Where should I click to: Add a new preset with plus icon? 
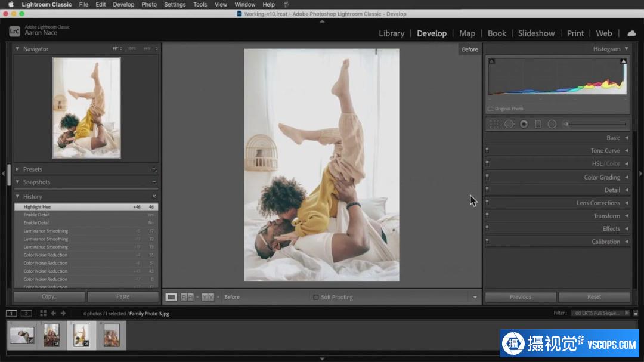154,169
